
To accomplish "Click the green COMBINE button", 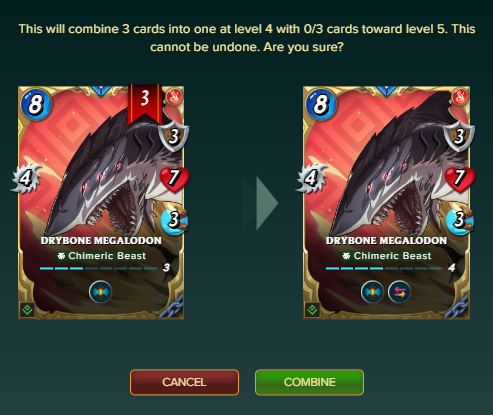I will pyautogui.click(x=309, y=382).
